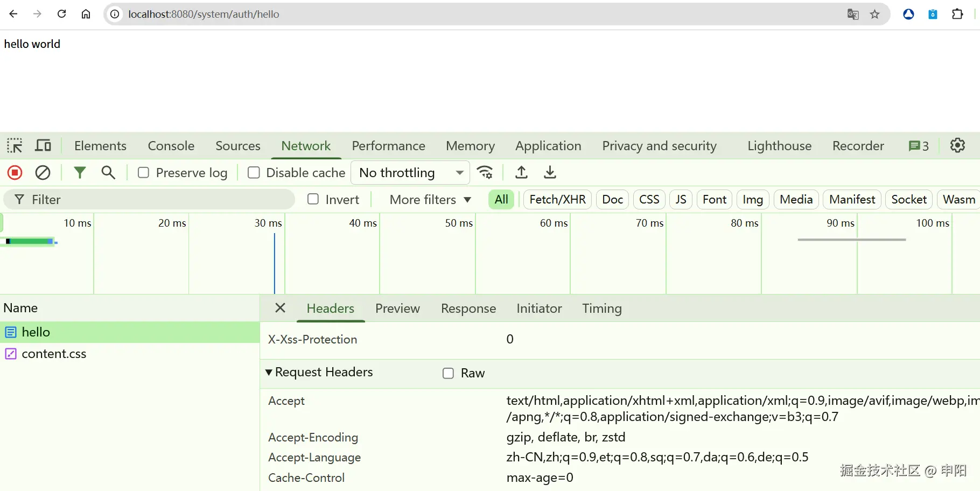Bookmark this page with the star icon
This screenshot has width=980, height=491.
pyautogui.click(x=875, y=14)
